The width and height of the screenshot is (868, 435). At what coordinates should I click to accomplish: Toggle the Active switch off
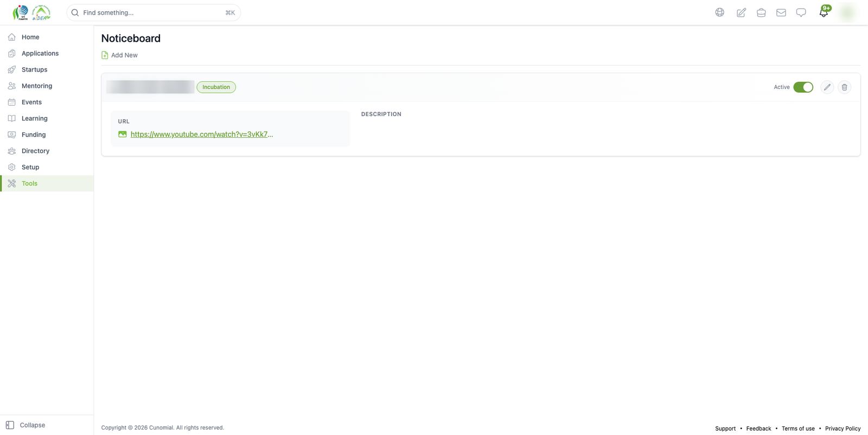point(803,87)
